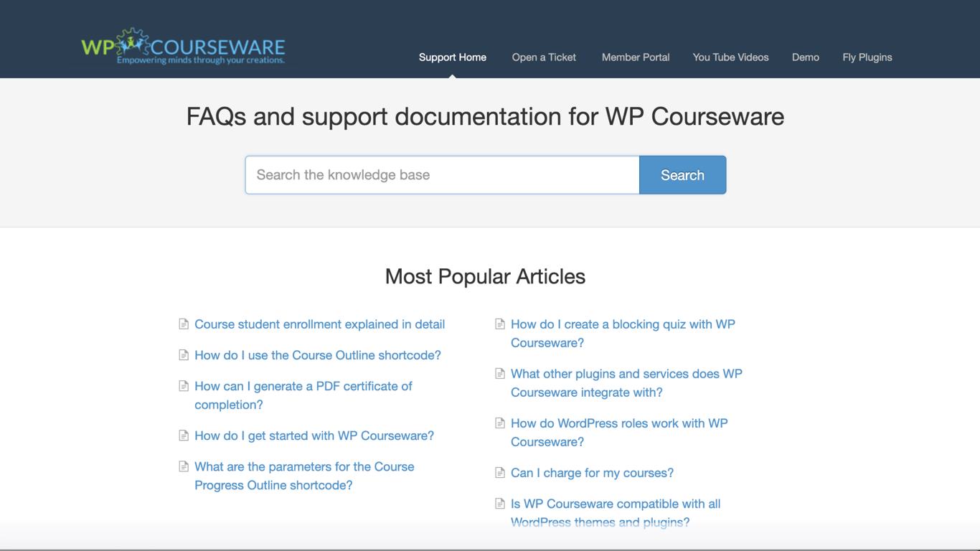Viewport: 980px width, 551px height.
Task: Click document icon beside Course Progress Outline article
Action: [x=184, y=466]
